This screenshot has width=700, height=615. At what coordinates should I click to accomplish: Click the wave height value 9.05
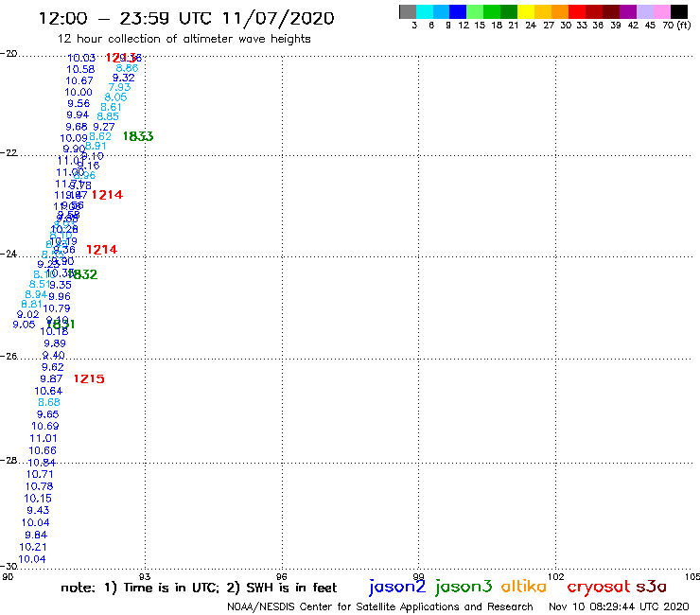click(24, 325)
